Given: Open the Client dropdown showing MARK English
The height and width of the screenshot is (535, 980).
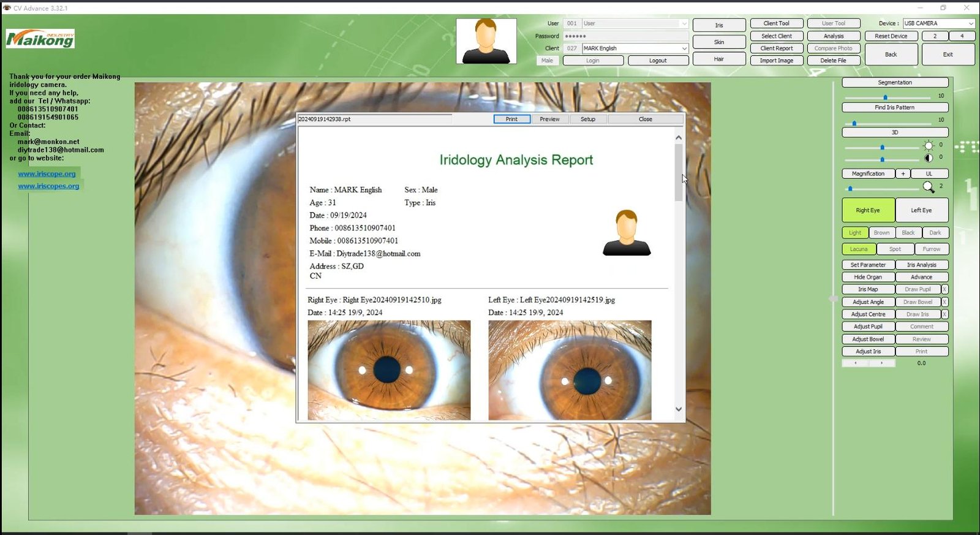Looking at the screenshot, I should [635, 48].
